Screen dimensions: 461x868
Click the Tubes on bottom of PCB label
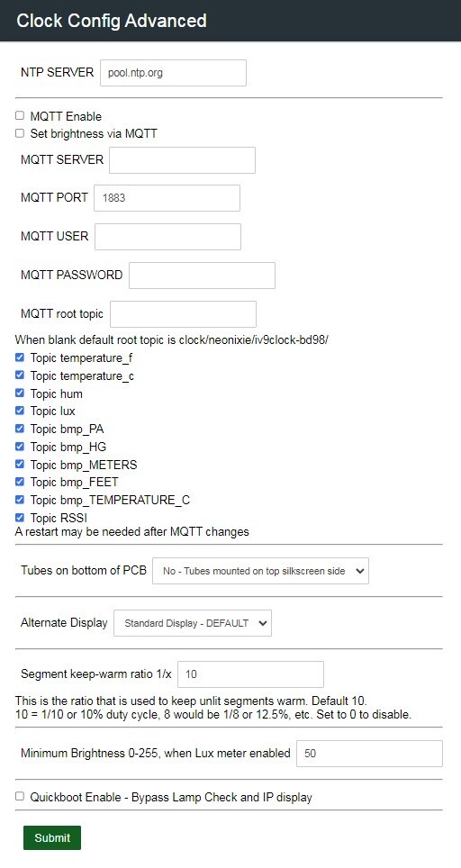(84, 570)
